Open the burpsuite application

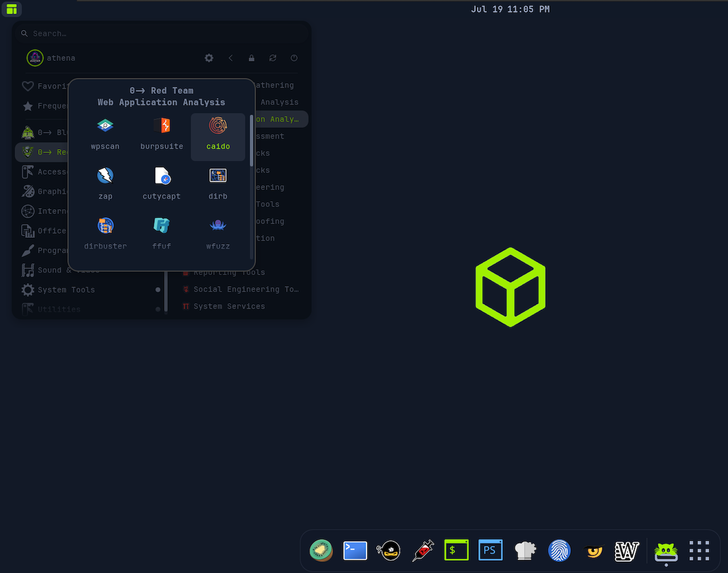pos(161,132)
